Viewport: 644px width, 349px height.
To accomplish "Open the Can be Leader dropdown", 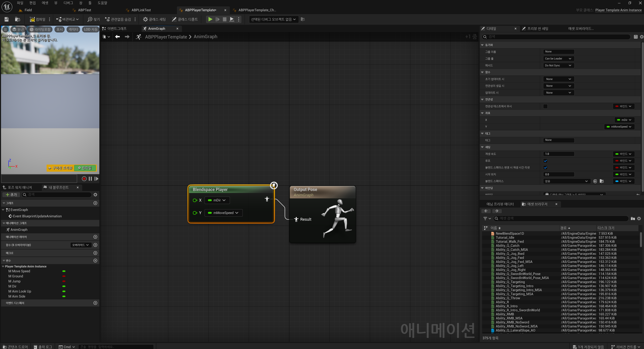I will [x=558, y=59].
